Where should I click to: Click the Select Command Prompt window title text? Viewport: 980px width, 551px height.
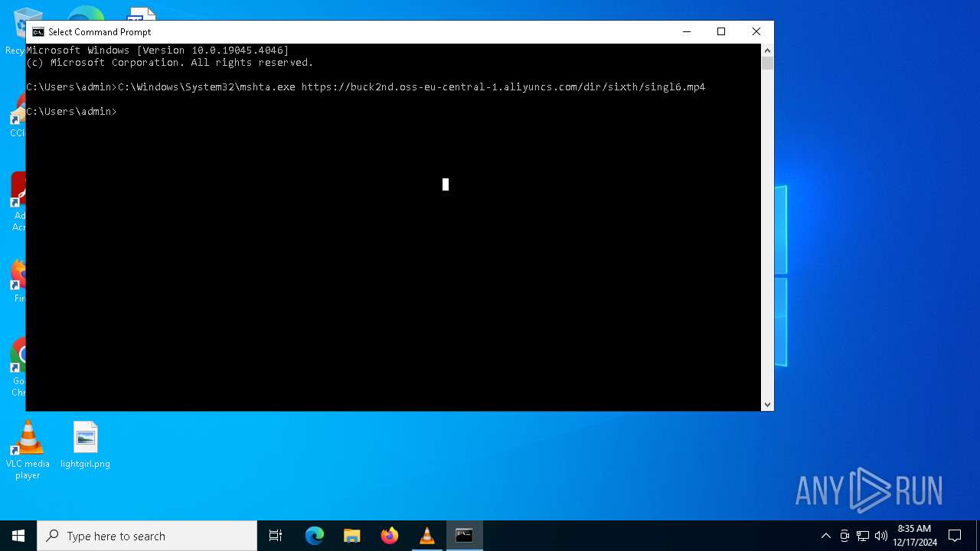pyautogui.click(x=100, y=32)
